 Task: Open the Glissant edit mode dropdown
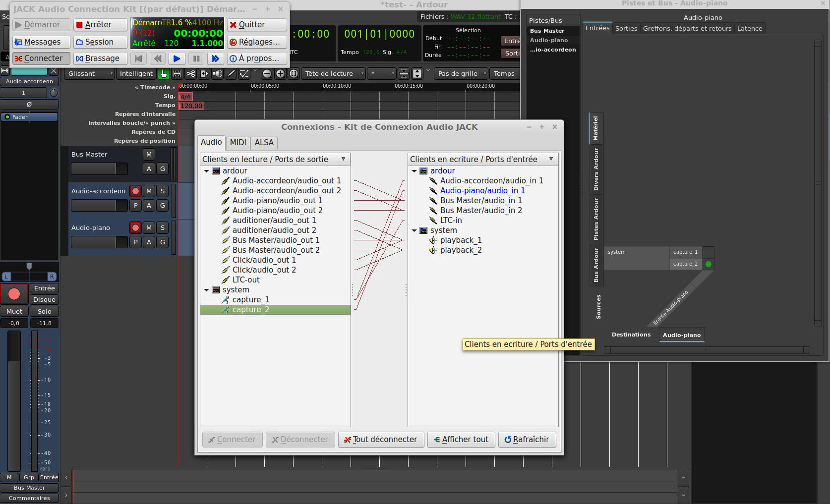point(90,74)
